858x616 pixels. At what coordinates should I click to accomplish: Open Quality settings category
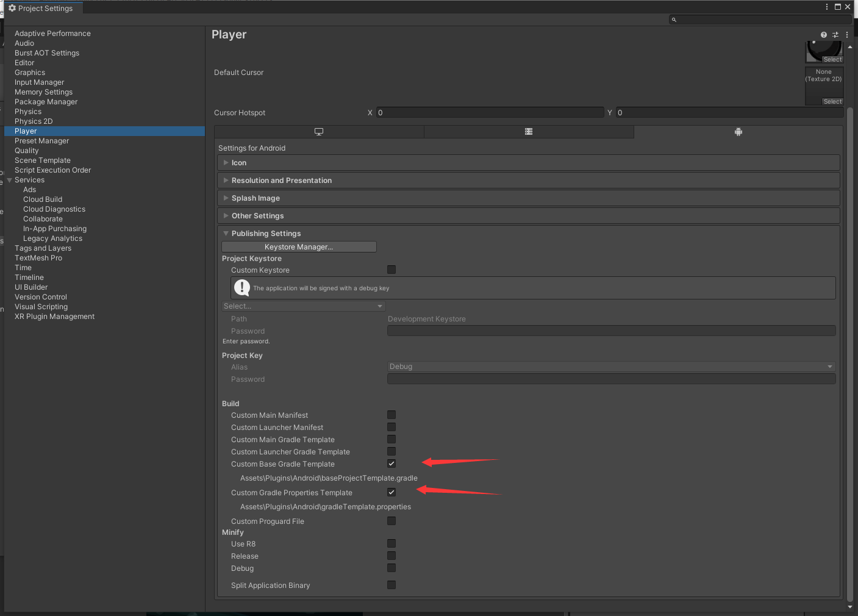[26, 151]
